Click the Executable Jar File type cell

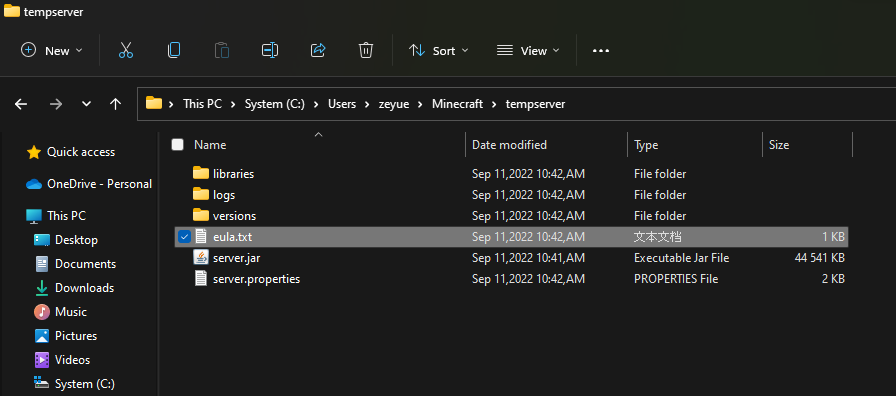point(681,258)
